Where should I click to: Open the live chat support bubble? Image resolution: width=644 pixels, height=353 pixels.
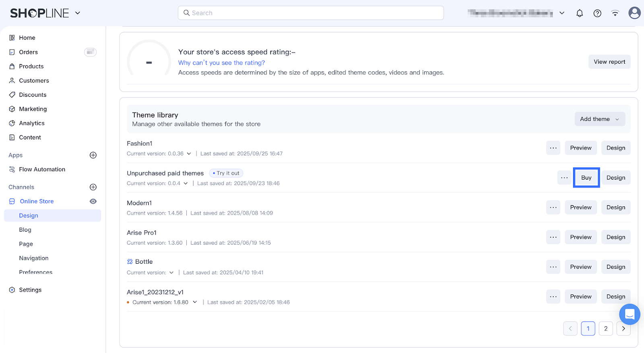[630, 314]
